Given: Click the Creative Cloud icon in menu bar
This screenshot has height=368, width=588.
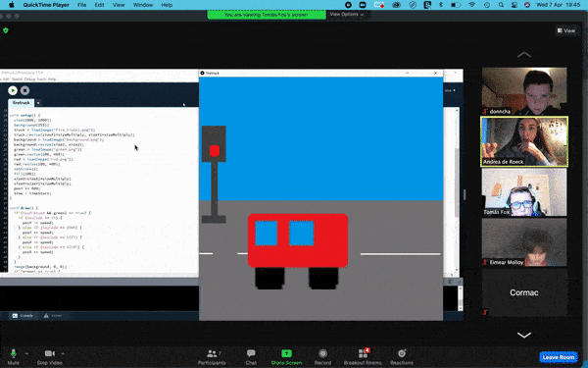Looking at the screenshot, I should point(396,5).
